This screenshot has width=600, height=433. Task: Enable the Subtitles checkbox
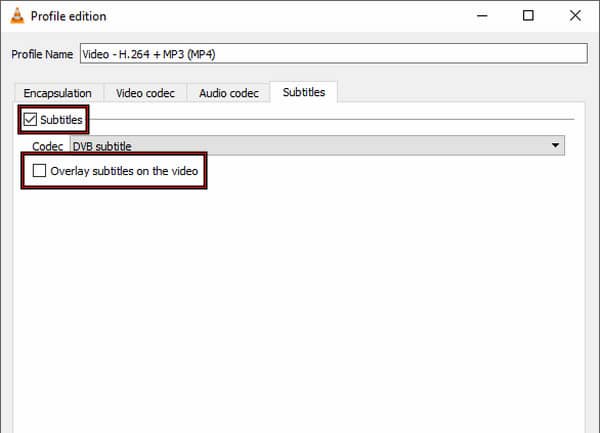(30, 119)
